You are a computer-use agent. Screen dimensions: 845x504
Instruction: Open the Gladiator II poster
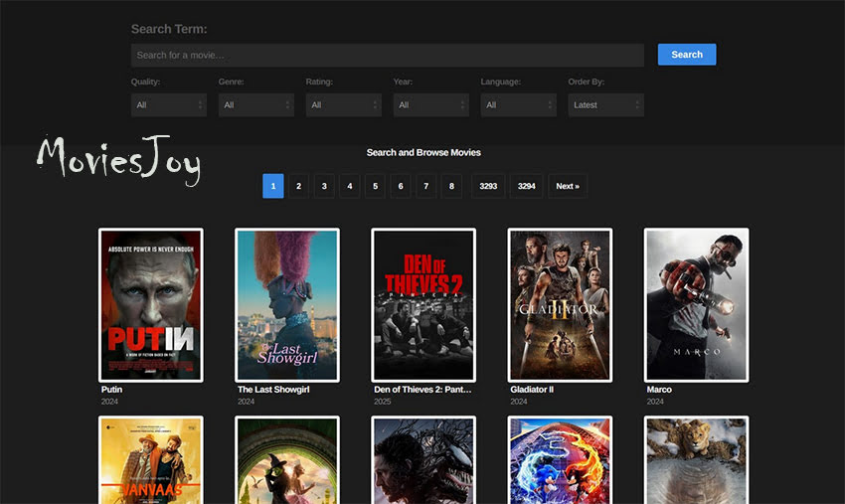pos(560,305)
